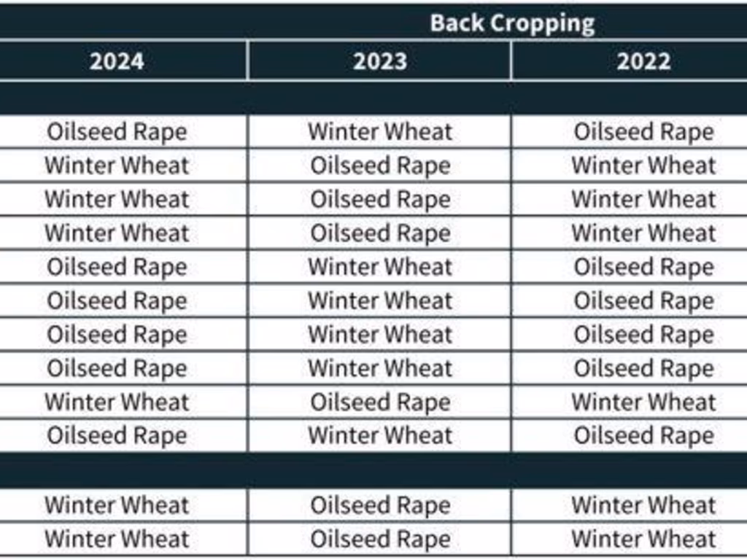The image size is (747, 560).
Task: Click second-to-last row's 2023 Oilseed Rape cell
Action: tap(379, 505)
